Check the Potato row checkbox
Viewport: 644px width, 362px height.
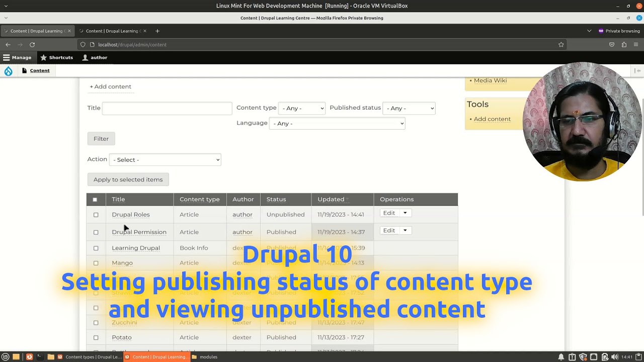96,337
